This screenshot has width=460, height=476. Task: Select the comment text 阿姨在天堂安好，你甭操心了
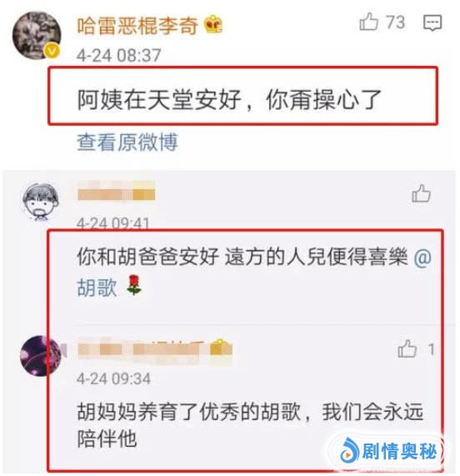229,99
